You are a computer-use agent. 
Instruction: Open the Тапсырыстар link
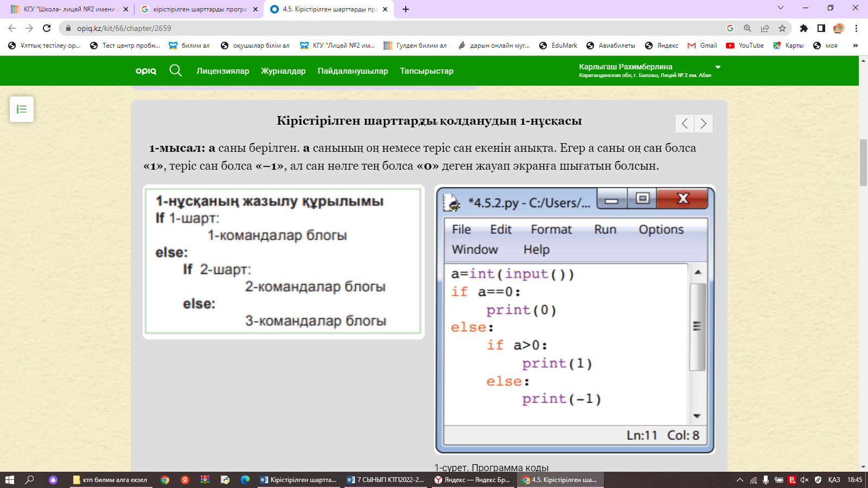coord(426,71)
